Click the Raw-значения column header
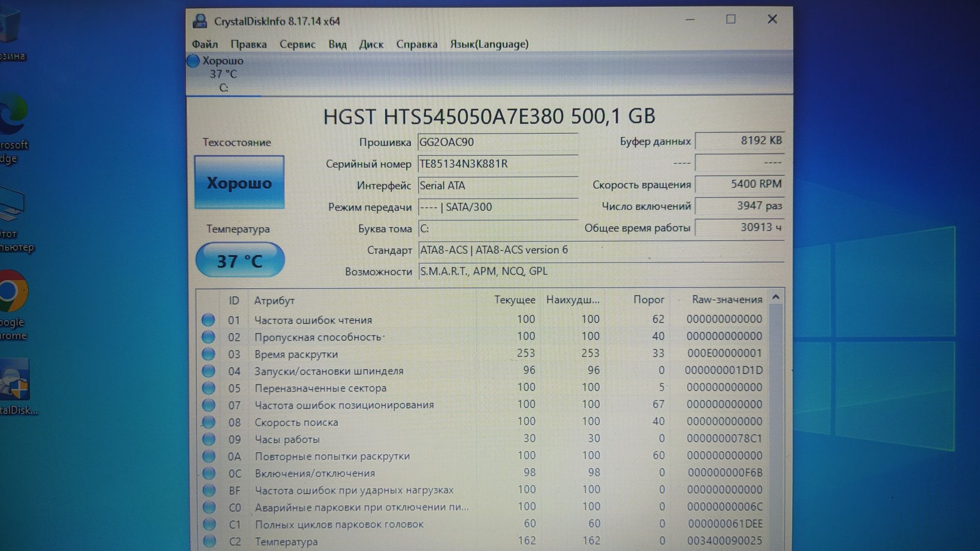Screen dimensions: 980x551 point(727,300)
